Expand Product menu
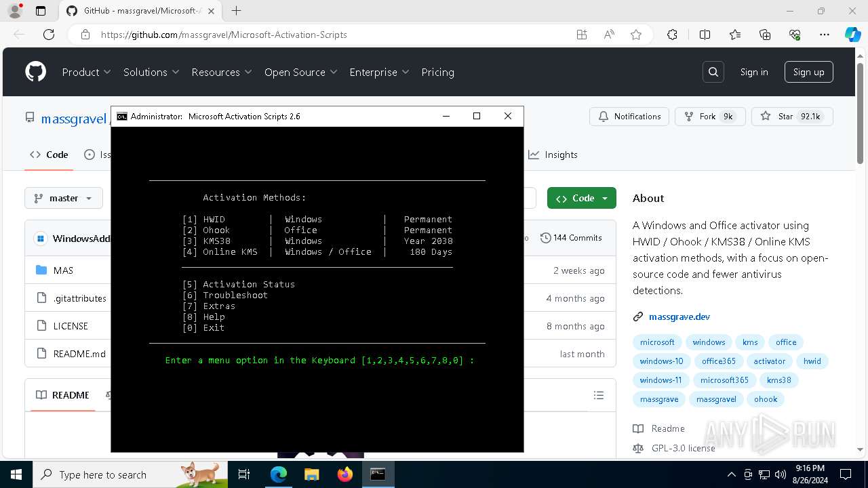868x488 pixels. tap(86, 72)
